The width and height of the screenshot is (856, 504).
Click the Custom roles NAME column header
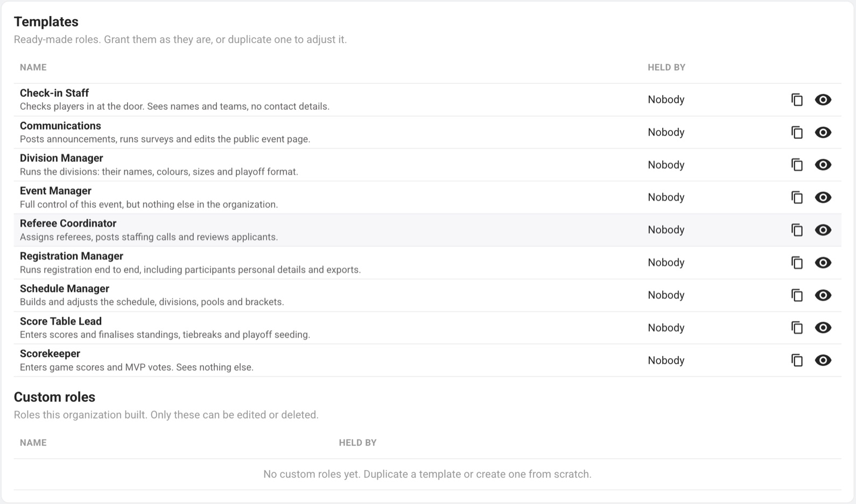pos(33,443)
